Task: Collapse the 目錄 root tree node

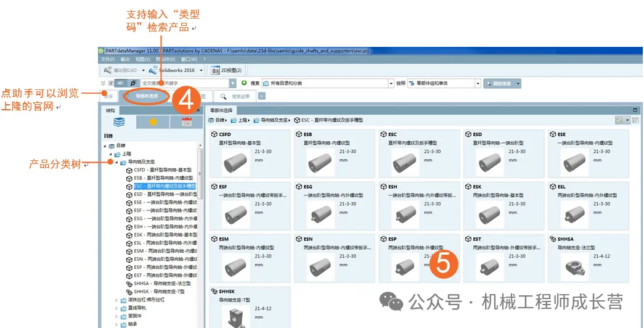Action: (x=105, y=146)
